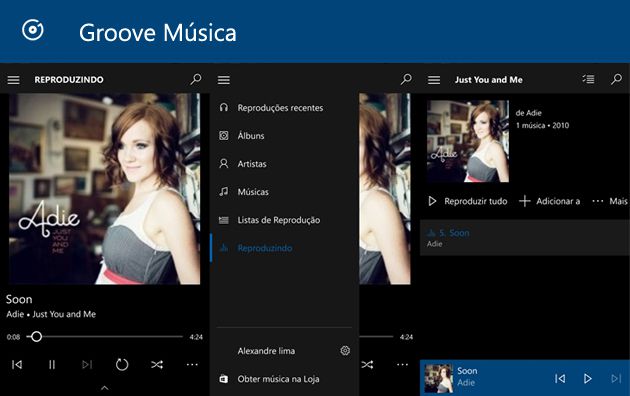Click headphones icon for recent plays
The height and width of the screenshot is (396, 630).
tap(224, 108)
